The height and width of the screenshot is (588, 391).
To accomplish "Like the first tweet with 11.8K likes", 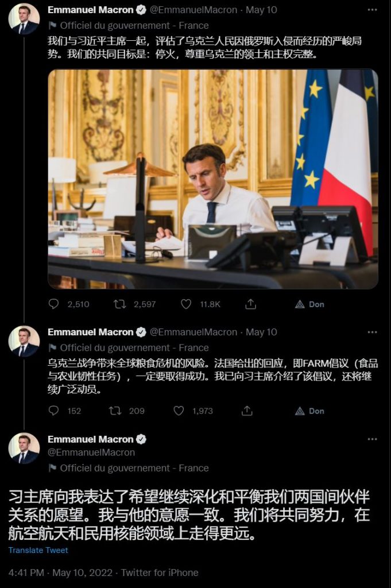I will (186, 304).
